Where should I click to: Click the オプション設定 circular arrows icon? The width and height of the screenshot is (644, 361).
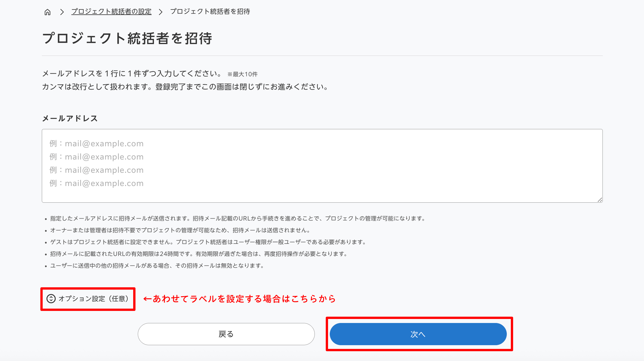[x=51, y=299]
